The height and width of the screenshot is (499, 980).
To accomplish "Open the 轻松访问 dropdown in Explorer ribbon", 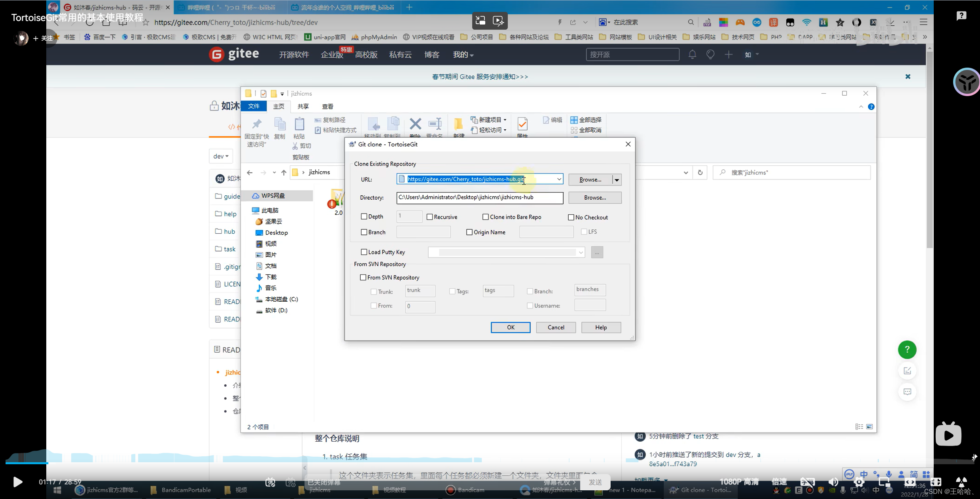I will [489, 130].
